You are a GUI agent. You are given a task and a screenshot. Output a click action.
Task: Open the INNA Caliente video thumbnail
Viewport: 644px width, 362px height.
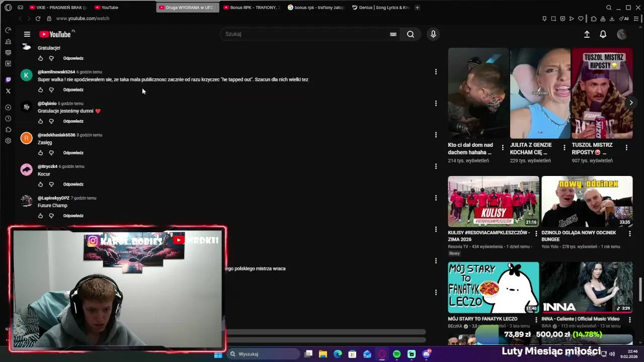[x=587, y=288]
